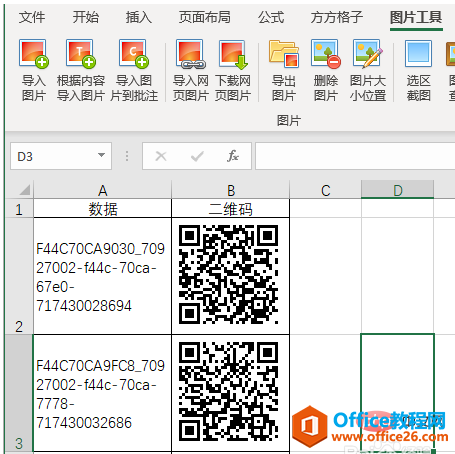Click the 导入图片 import picture icon

click(x=33, y=54)
